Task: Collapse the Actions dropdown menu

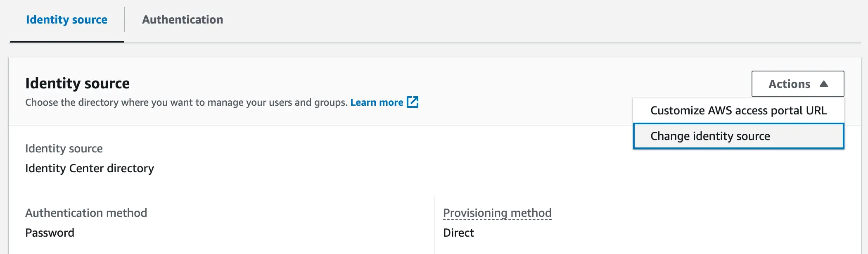Action: [x=797, y=84]
